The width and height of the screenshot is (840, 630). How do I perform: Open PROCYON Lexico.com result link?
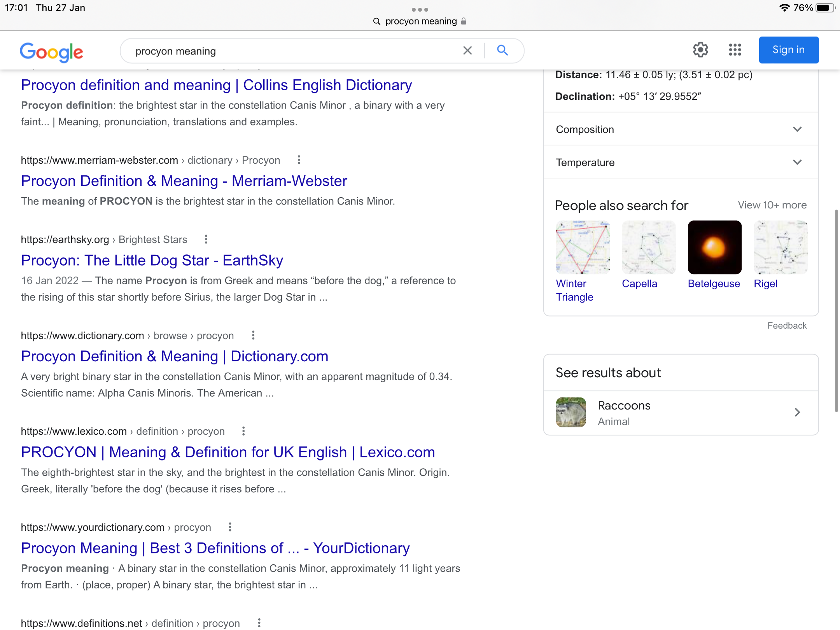pyautogui.click(x=228, y=452)
